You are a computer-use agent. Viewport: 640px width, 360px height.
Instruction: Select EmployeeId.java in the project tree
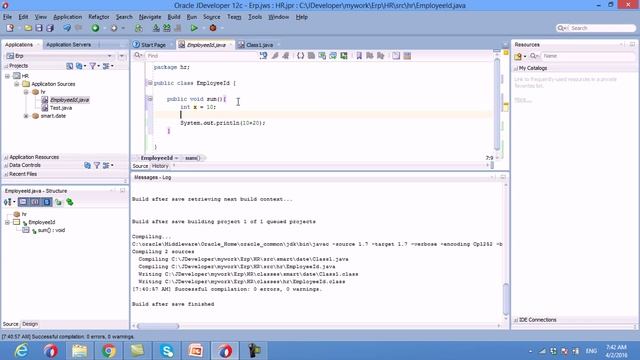(x=69, y=100)
